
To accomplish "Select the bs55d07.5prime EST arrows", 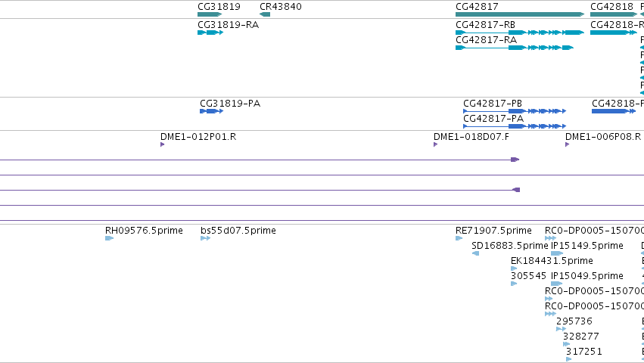I will tap(205, 238).
